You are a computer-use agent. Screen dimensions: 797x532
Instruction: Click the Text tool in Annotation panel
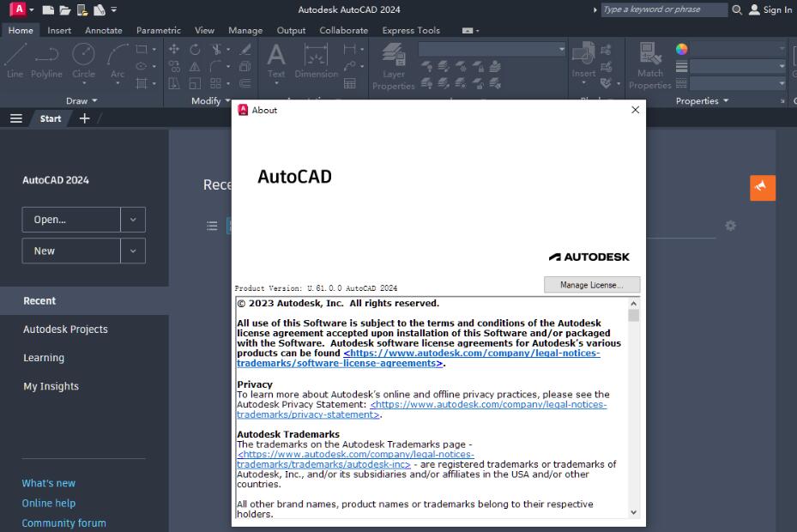pyautogui.click(x=276, y=62)
